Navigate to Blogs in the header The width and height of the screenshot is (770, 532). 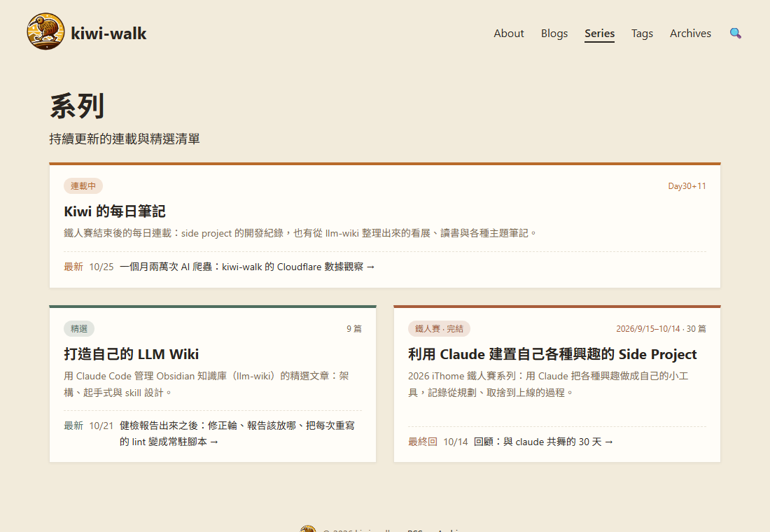554,34
